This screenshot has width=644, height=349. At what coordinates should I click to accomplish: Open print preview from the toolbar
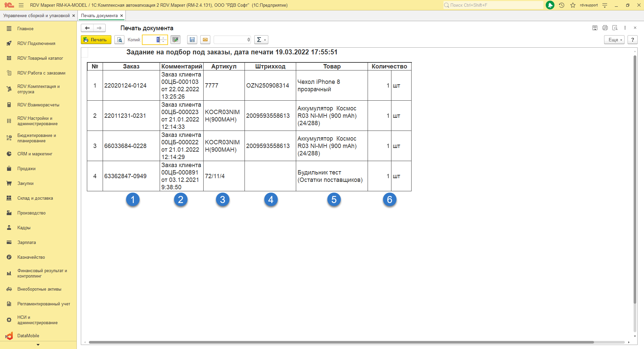119,40
